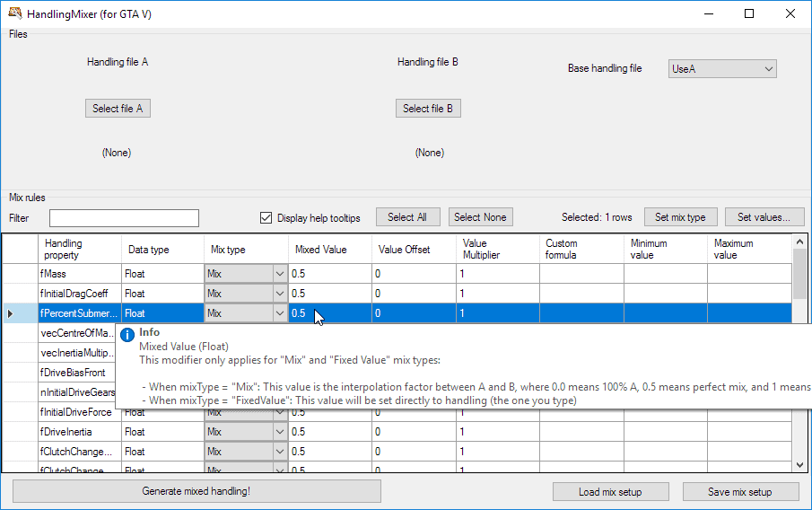This screenshot has width=812, height=510.
Task: Select the fInitialDriveForce property cell
Action: click(80, 412)
